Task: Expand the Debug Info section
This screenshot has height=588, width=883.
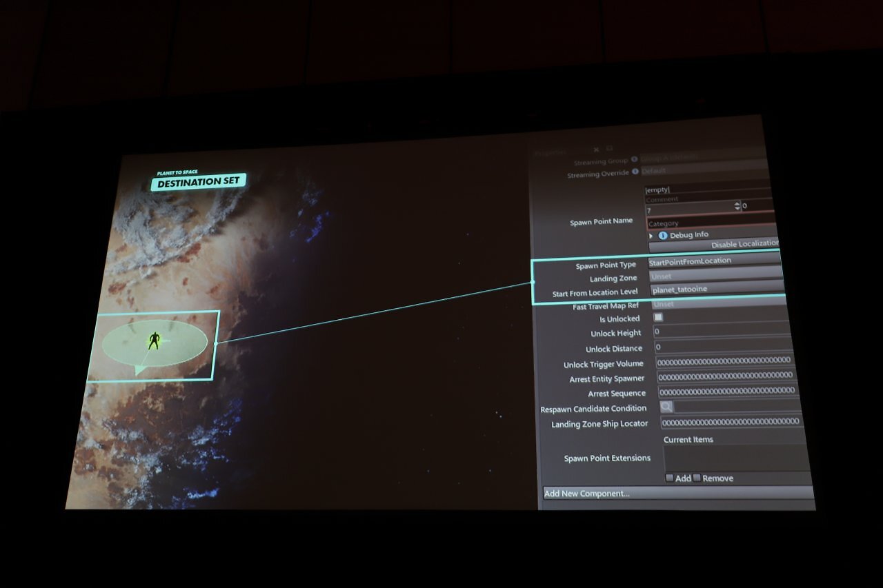Action: point(651,236)
